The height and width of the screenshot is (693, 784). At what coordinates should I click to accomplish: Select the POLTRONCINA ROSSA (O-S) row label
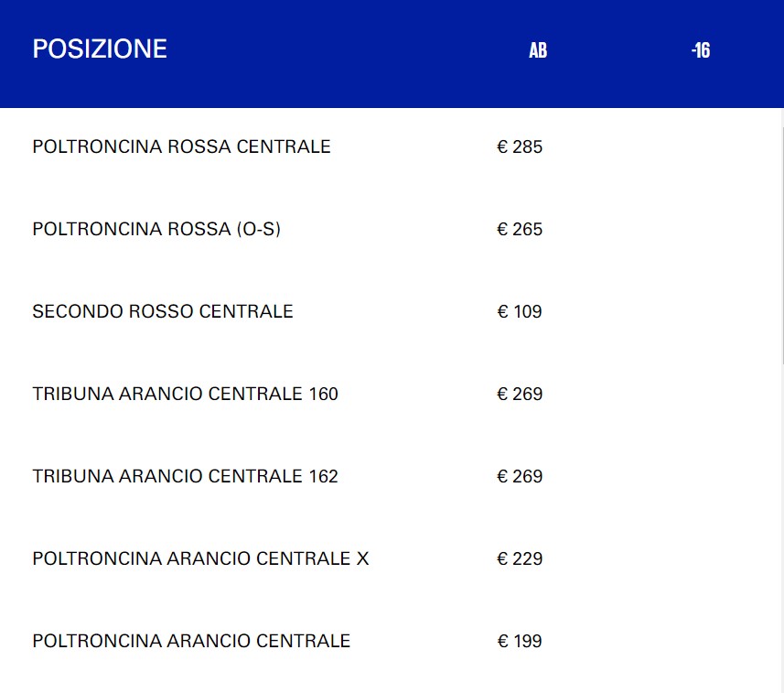156,229
